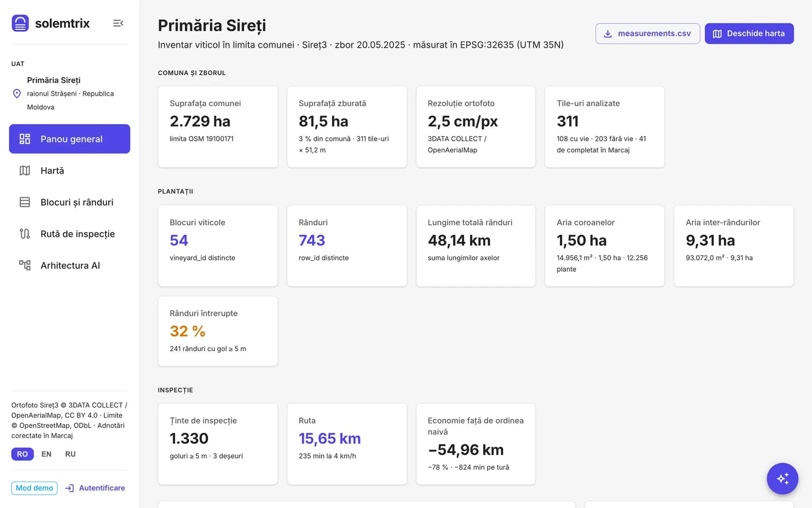
Task: Click the location pin icon beside the UAT name
Action: [x=17, y=93]
